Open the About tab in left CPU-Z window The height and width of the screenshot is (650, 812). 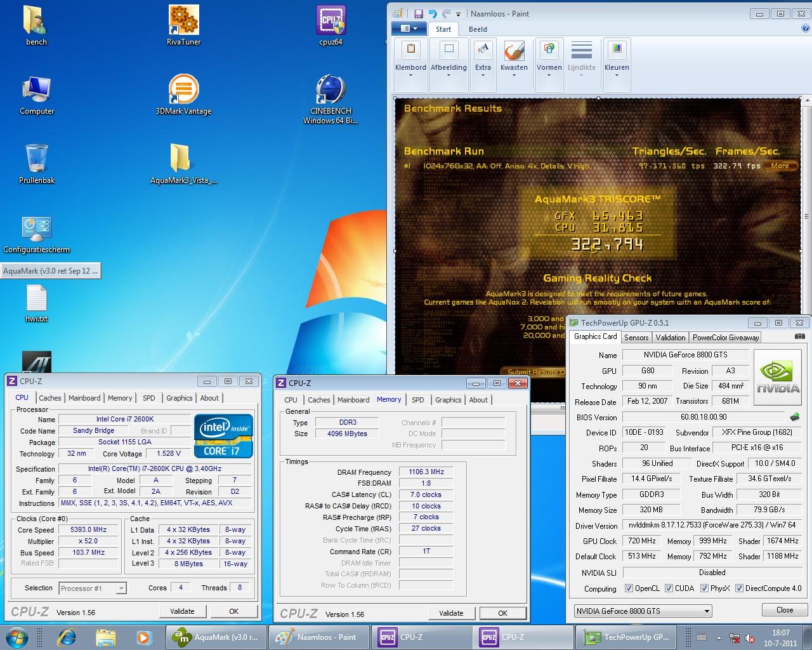tap(209, 398)
